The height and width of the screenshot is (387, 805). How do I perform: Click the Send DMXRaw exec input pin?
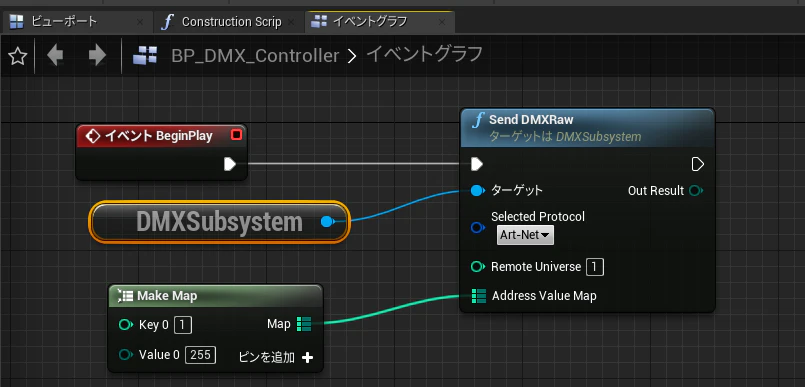coord(477,164)
